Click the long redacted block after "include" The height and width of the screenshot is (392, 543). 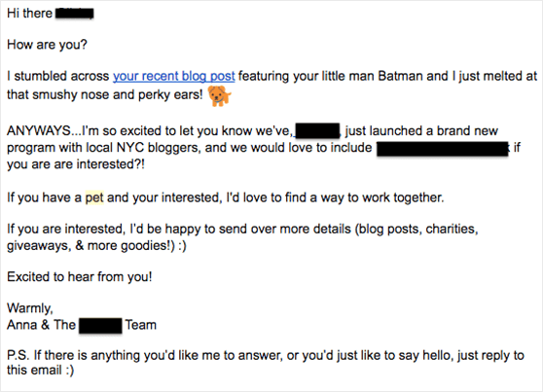point(442,148)
